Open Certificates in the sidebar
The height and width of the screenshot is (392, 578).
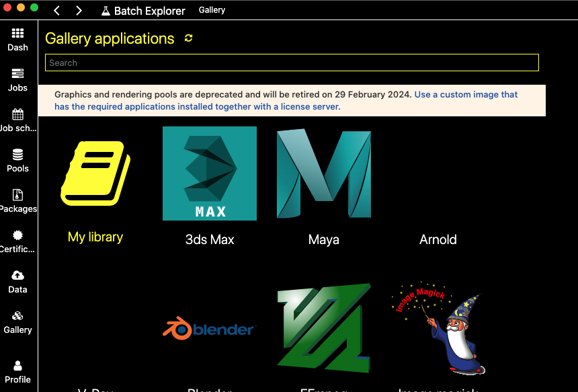tap(17, 241)
